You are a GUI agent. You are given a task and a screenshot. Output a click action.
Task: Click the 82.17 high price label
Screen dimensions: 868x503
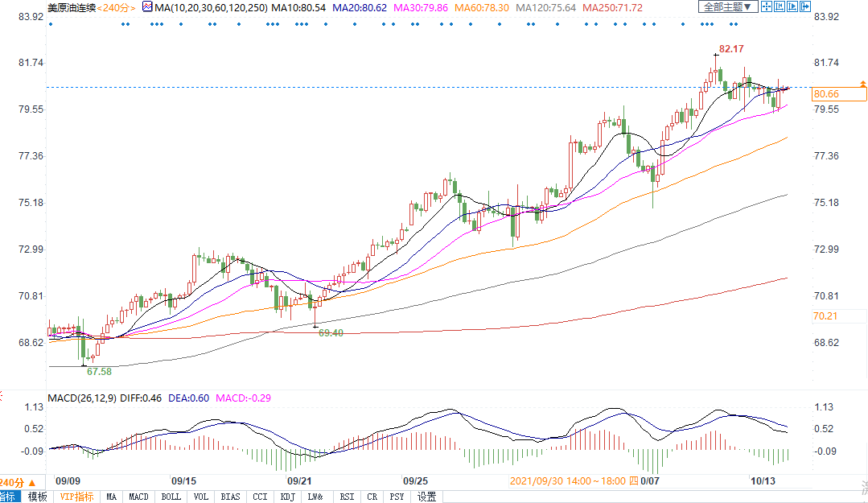point(730,49)
